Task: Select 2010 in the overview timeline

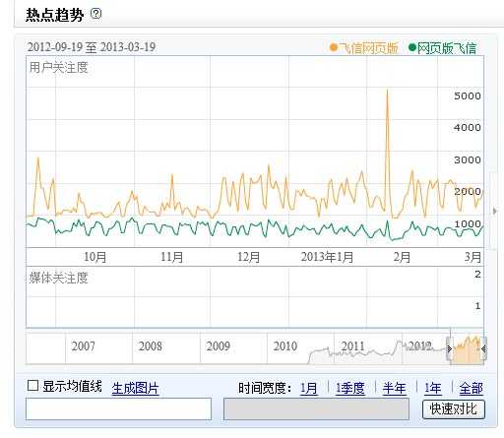Action: pos(285,346)
